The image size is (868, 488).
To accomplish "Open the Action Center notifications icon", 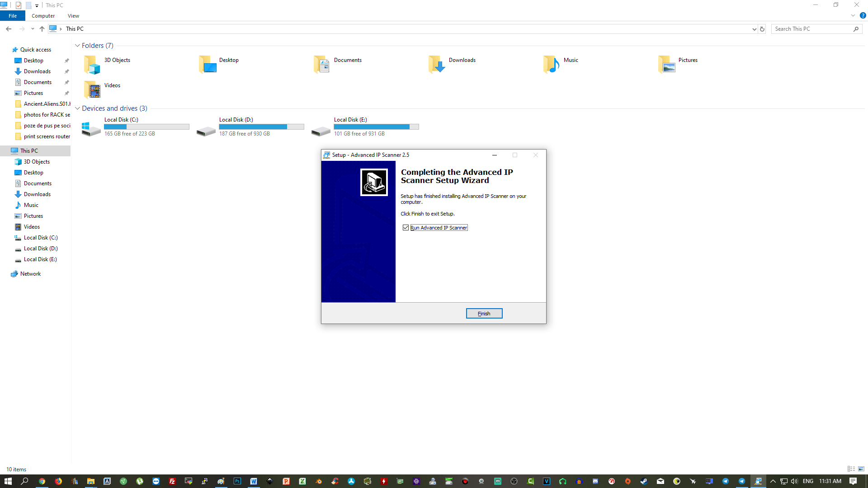I will pyautogui.click(x=853, y=481).
